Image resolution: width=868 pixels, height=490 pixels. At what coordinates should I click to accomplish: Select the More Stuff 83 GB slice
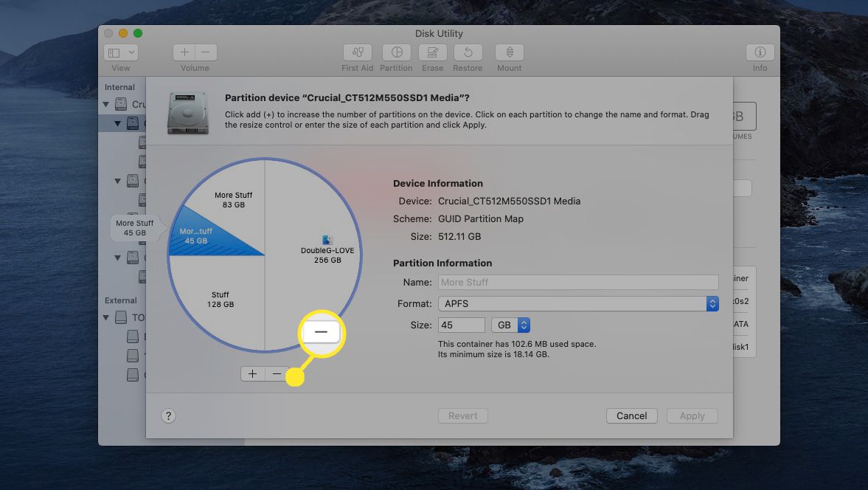tap(233, 199)
